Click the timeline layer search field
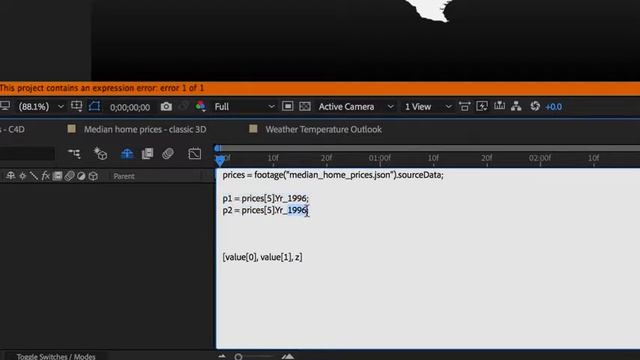Screen dimensions: 640x360 click(x=27, y=153)
